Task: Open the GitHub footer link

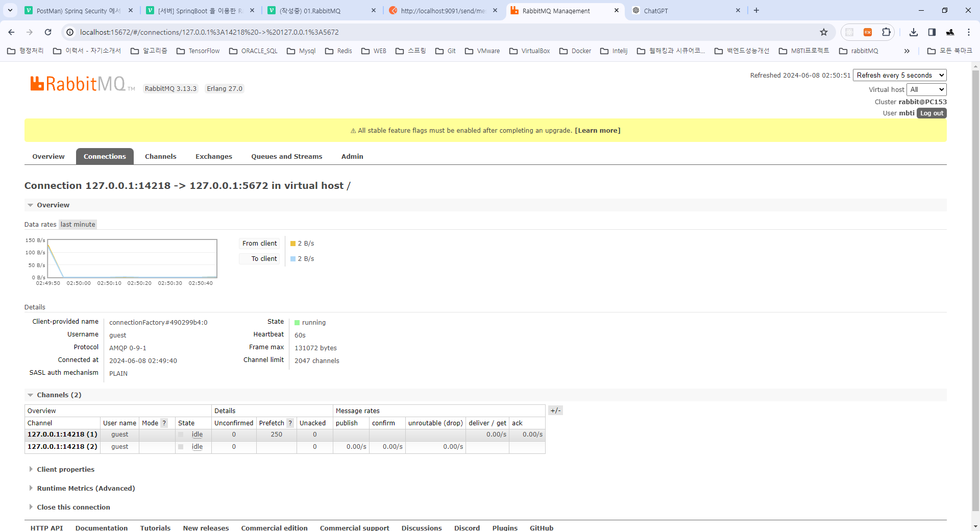Action: (x=542, y=527)
